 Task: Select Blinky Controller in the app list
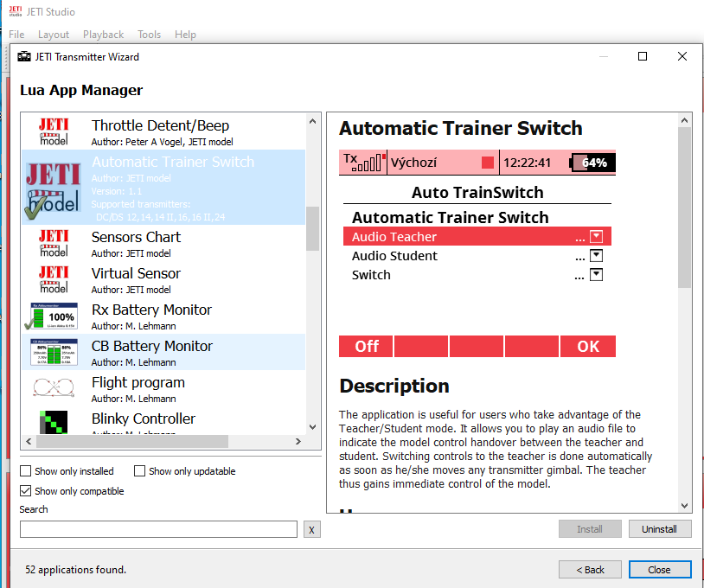tap(163, 420)
